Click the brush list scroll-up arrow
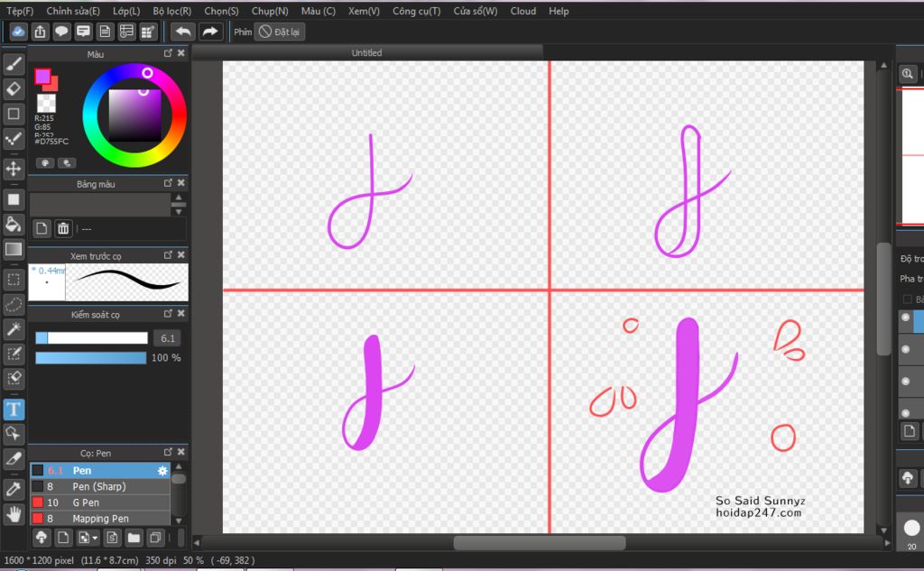Screen dimensions: 924x571 (x=179, y=466)
